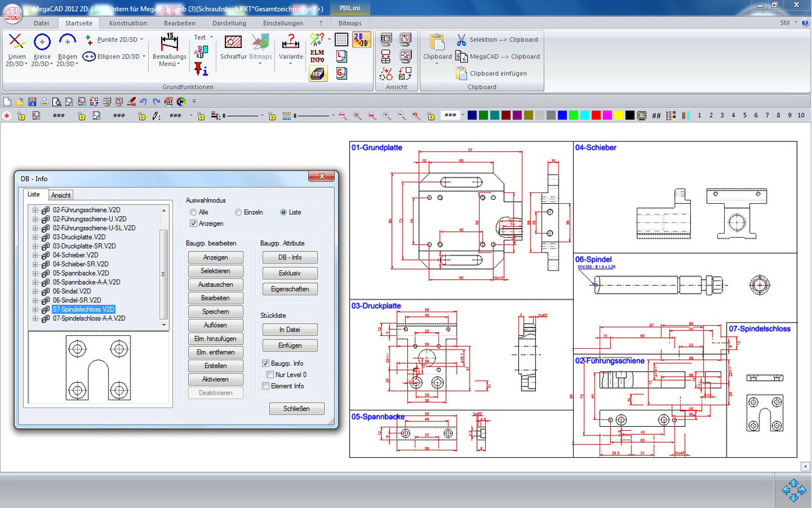Viewport: 812px width, 508px height.
Task: Switch to the Darstellung ribbon tab
Action: click(229, 22)
